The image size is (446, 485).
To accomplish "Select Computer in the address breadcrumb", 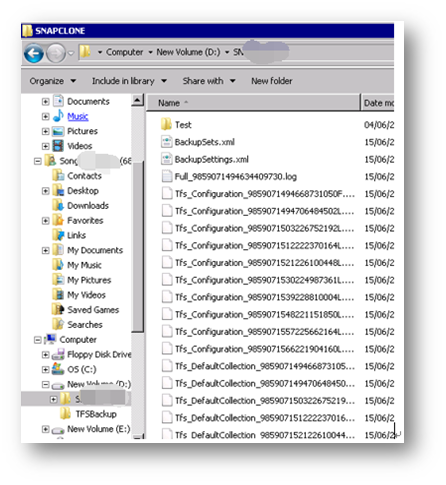I will (124, 52).
